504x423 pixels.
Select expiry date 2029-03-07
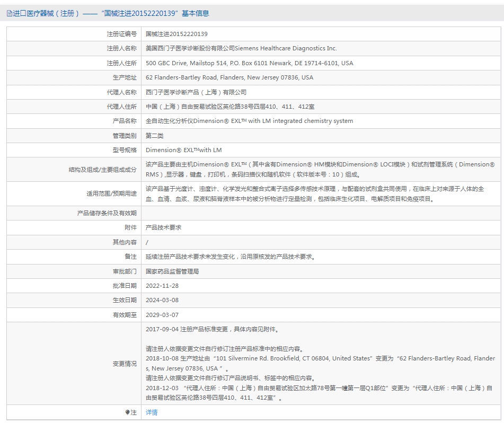pos(162,315)
